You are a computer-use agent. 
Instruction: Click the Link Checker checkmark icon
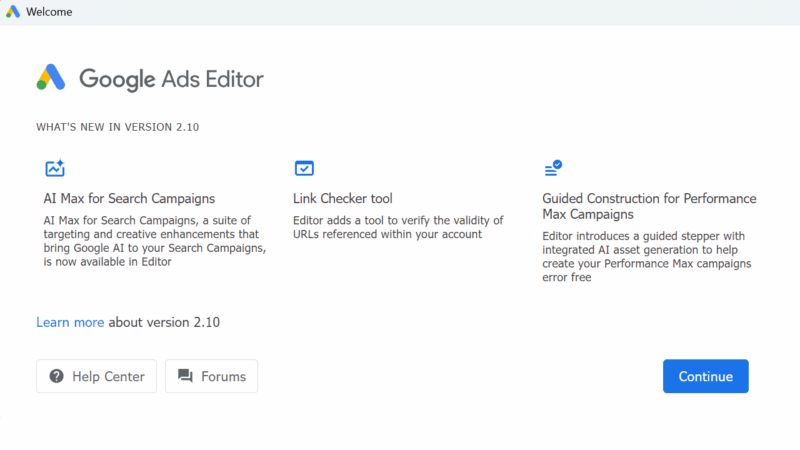(x=304, y=168)
